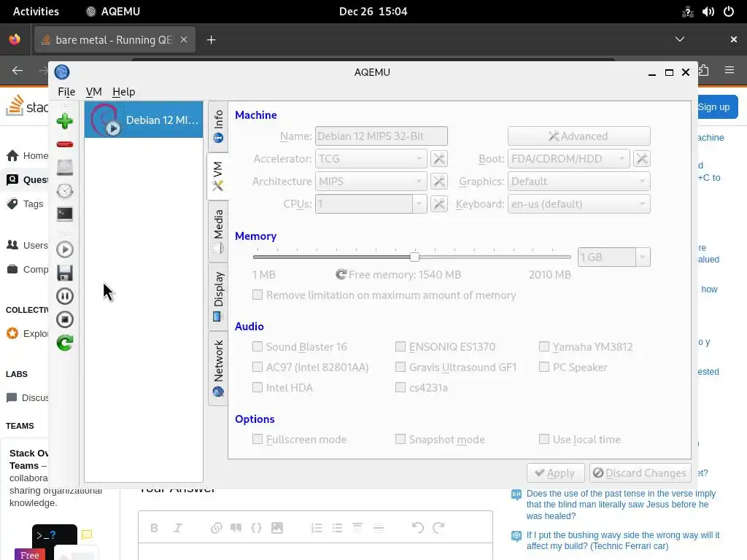The height and width of the screenshot is (560, 747).
Task: Open the hard disk manager icon in AQEMU toolbar
Action: click(x=65, y=168)
